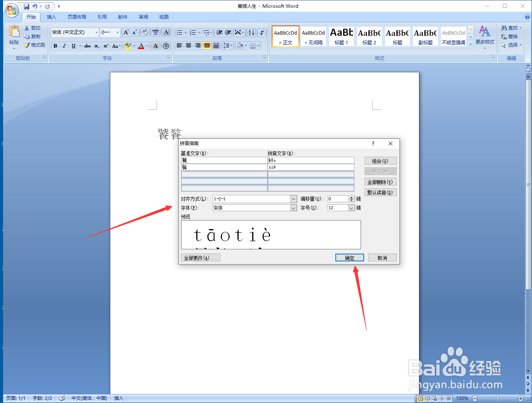532x403 pixels.
Task: Click the Character Border icon
Action: 166,32
